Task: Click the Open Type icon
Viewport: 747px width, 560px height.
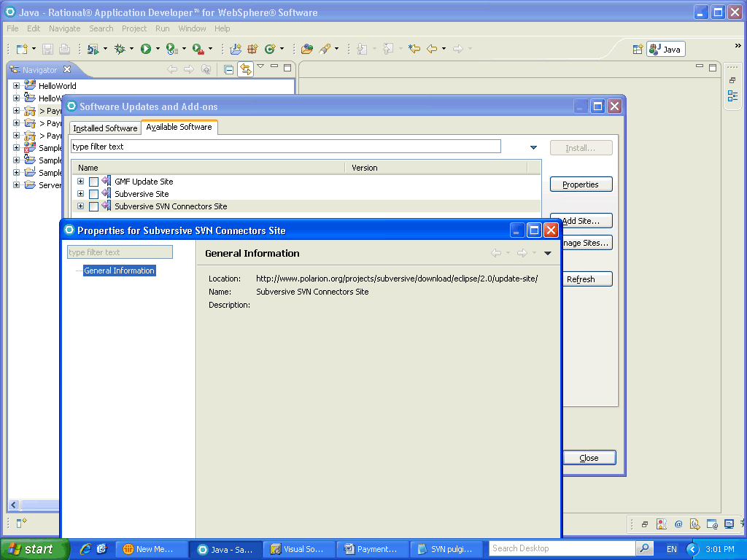Action: coord(307,49)
